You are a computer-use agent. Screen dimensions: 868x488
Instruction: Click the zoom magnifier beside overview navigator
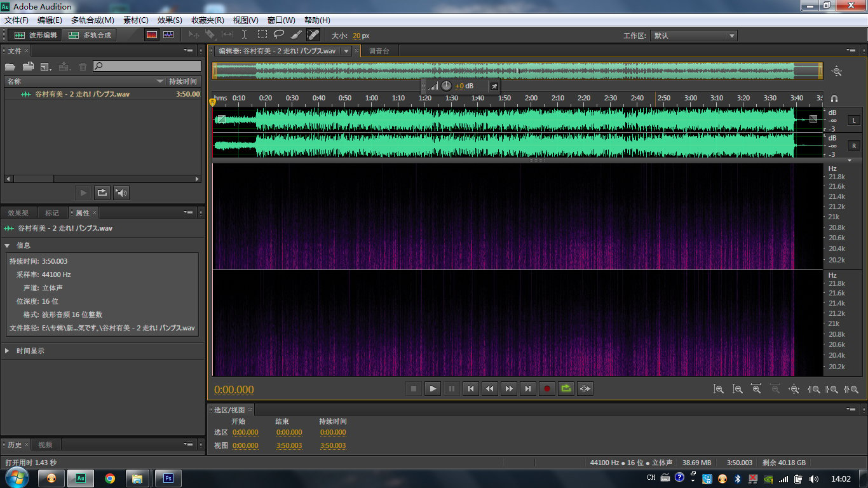coord(837,71)
